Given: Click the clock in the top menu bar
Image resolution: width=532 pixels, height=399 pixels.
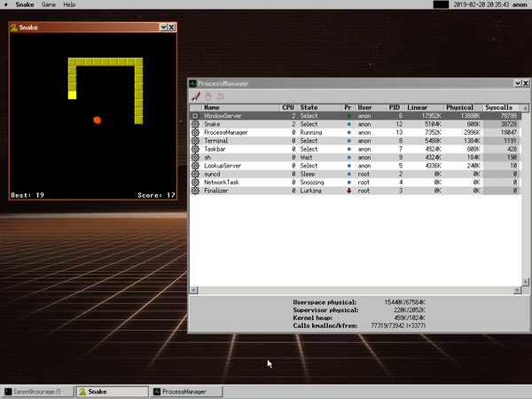Looking at the screenshot, I should point(481,4).
